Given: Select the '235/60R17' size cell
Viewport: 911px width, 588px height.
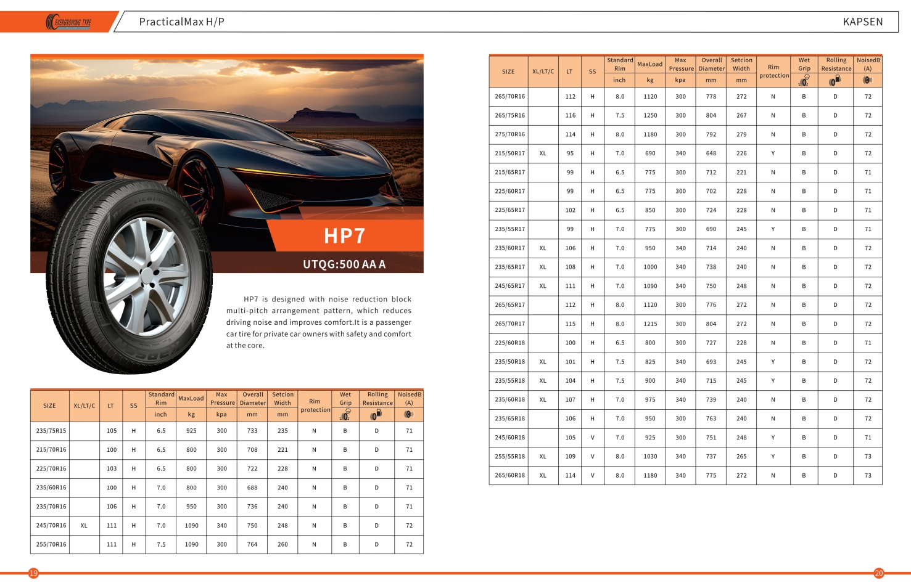Looking at the screenshot, I should (510, 248).
